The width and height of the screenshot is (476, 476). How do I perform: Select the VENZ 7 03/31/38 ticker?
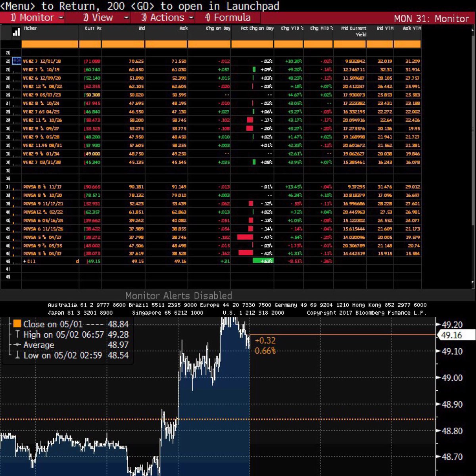pos(42,162)
